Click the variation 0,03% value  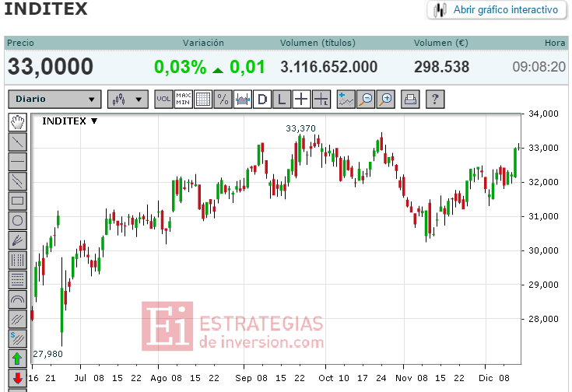181,67
